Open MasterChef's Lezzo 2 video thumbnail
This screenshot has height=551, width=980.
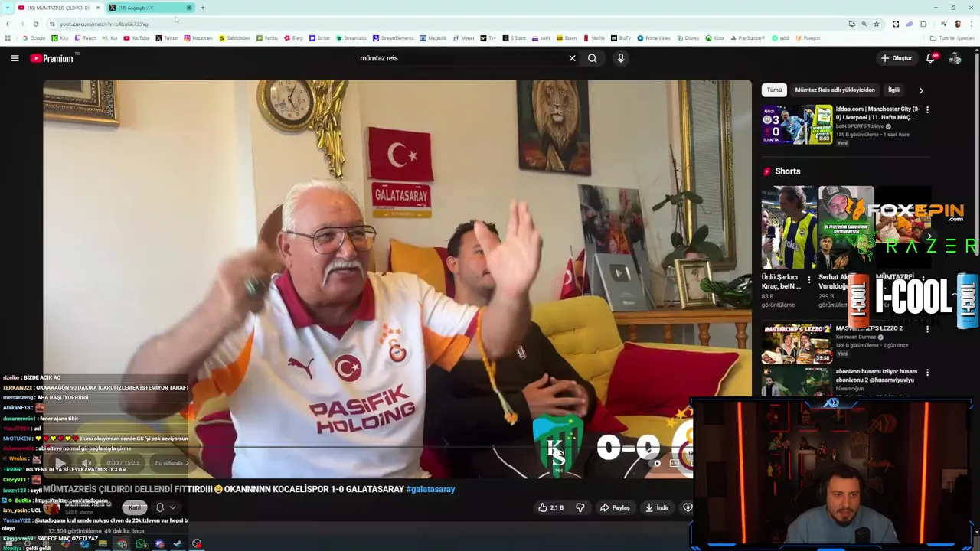[797, 344]
